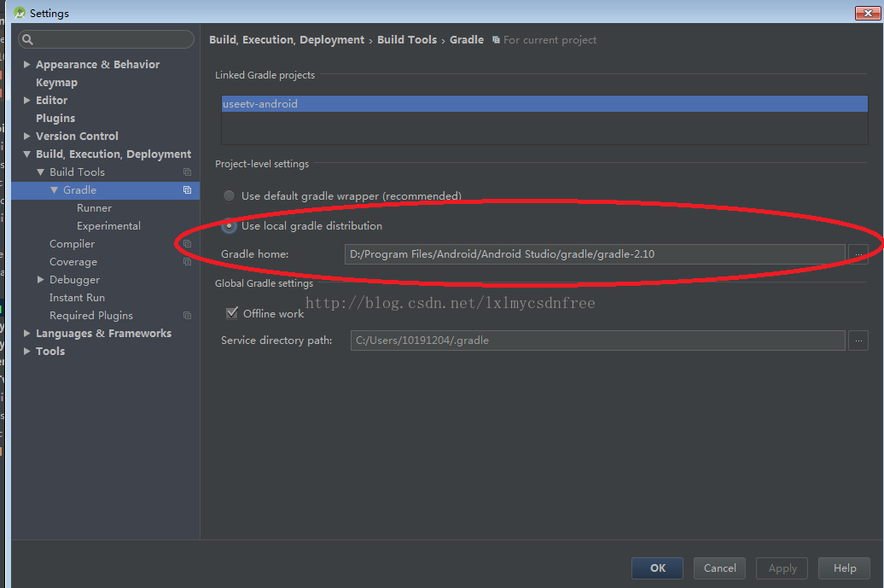Click the Cancel button

click(x=719, y=568)
